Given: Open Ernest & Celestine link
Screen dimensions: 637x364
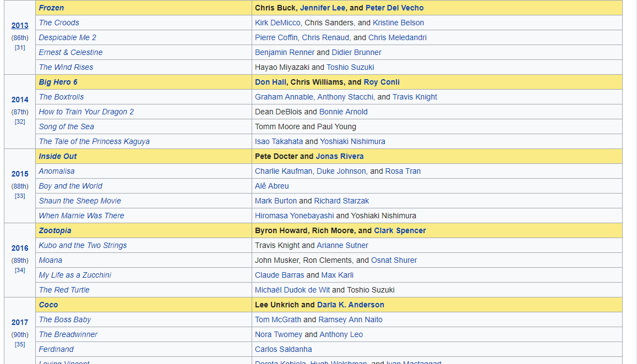Looking at the screenshot, I should point(70,52).
